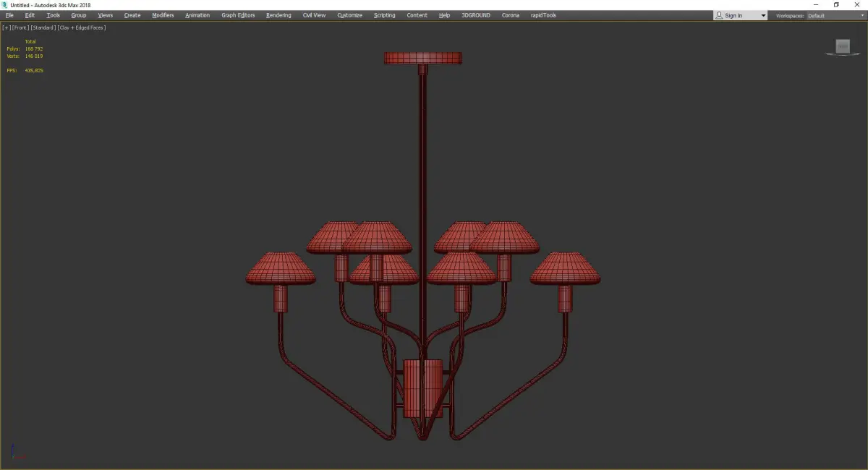This screenshot has width=868, height=470.
Task: Open the Create menu
Action: [132, 15]
